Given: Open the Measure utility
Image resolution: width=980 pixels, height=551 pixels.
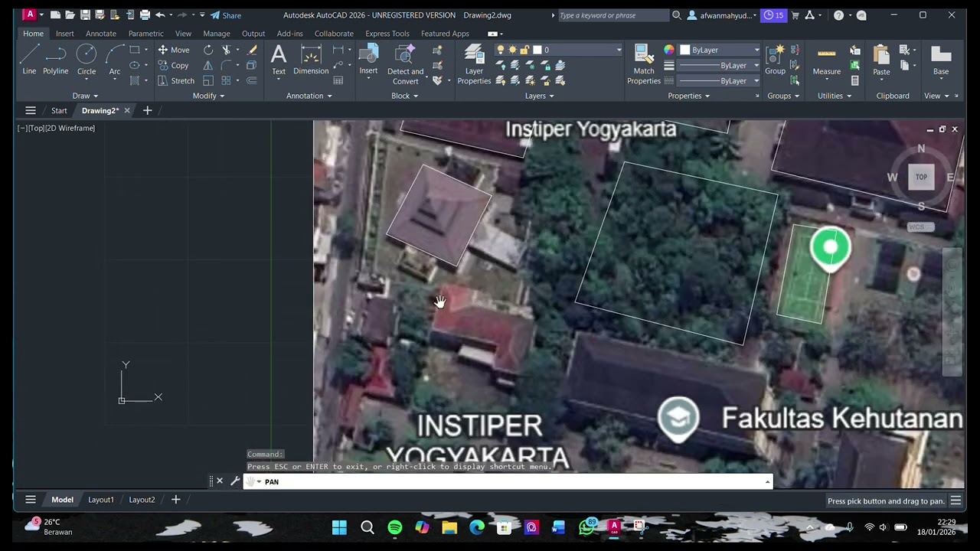Looking at the screenshot, I should tap(827, 60).
